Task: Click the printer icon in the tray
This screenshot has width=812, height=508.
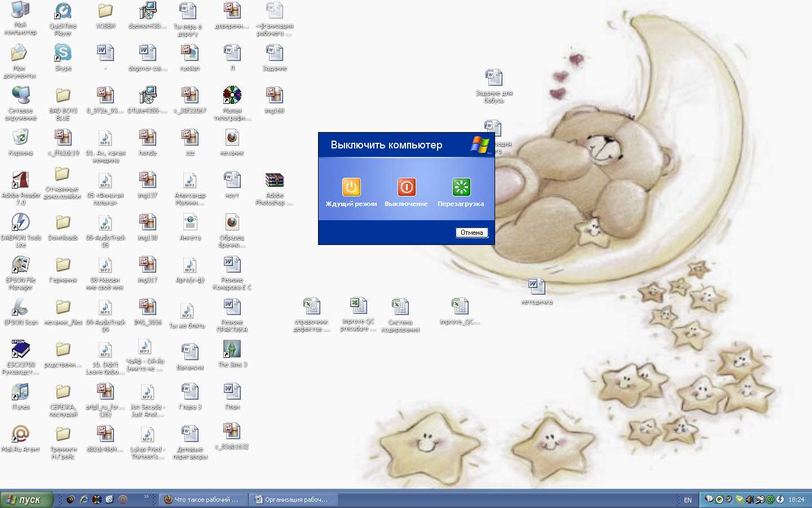Action: [x=760, y=500]
